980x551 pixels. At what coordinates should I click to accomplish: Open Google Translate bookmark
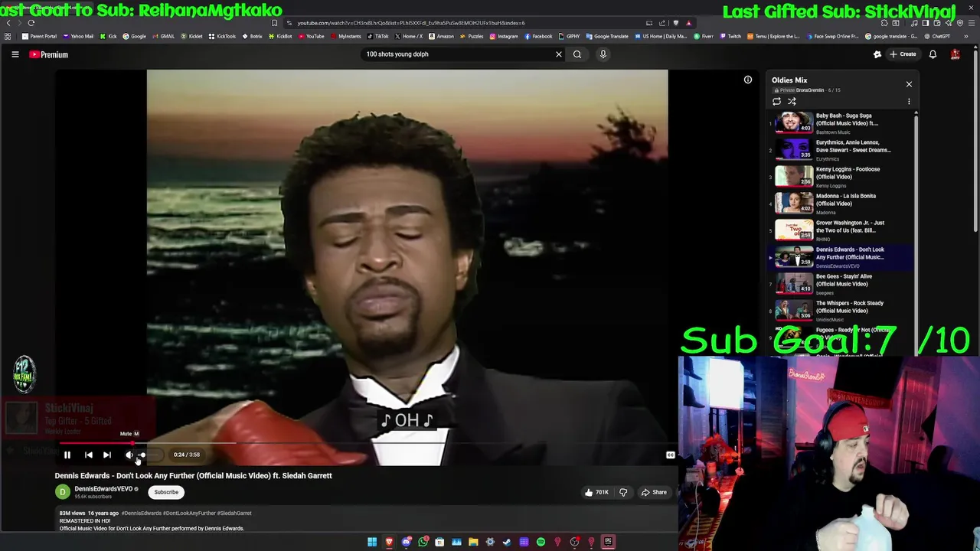click(608, 36)
